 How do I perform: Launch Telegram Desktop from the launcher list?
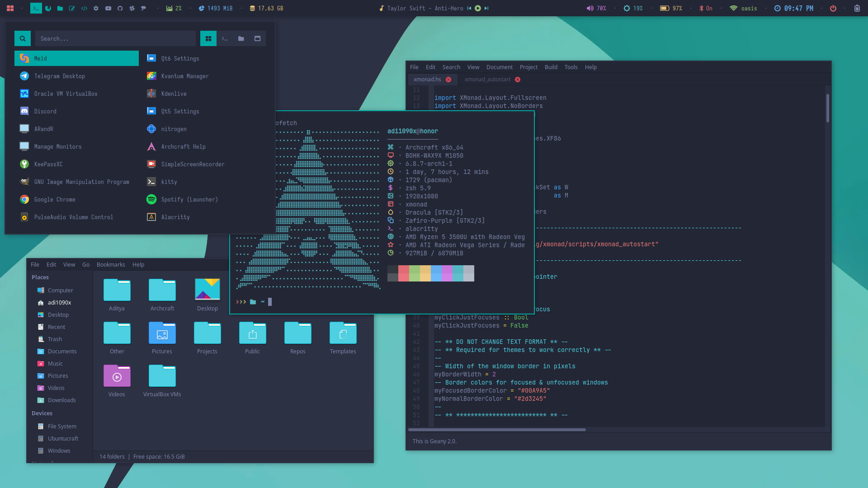click(59, 76)
